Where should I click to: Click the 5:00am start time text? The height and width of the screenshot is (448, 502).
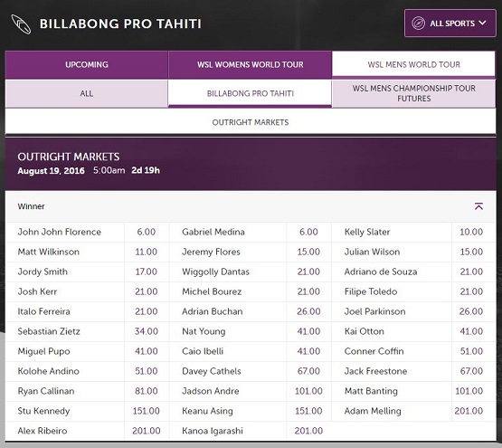point(109,170)
